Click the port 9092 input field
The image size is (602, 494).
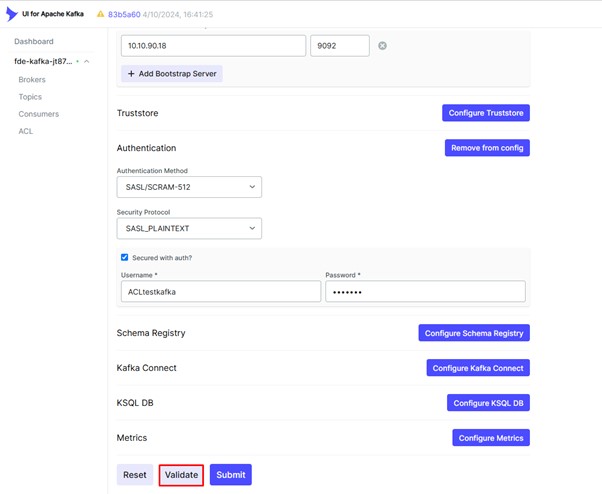(340, 46)
